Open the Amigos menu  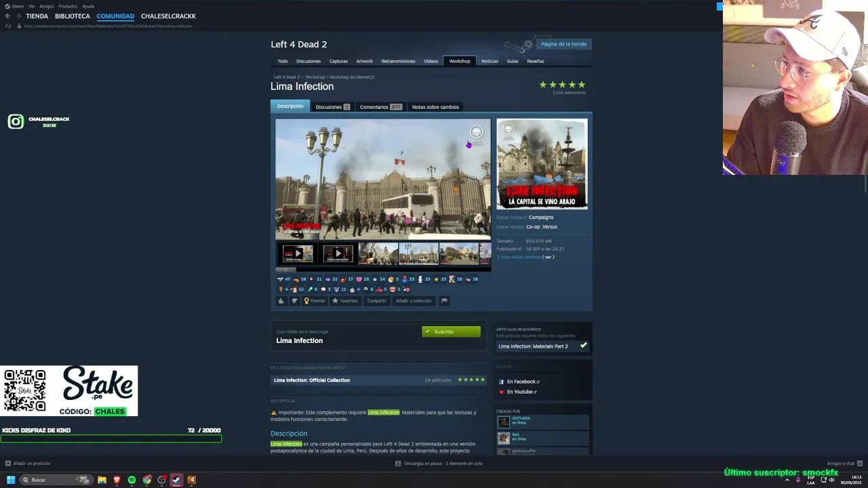pos(46,6)
